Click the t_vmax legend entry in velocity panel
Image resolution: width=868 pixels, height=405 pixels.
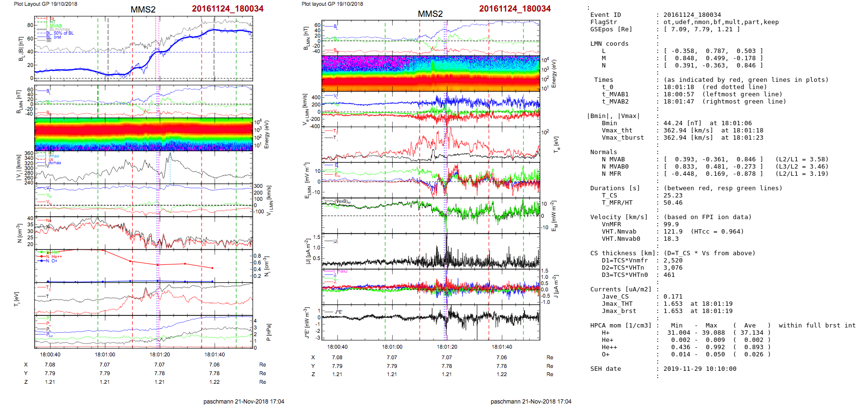pyautogui.click(x=53, y=156)
